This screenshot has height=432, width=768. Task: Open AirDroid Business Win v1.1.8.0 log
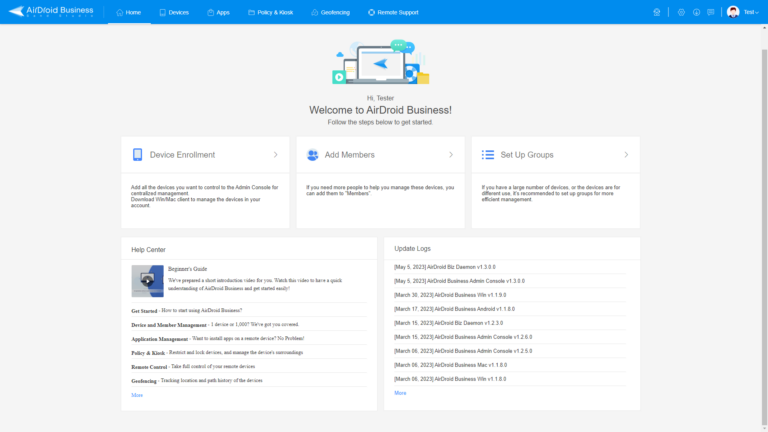(x=450, y=379)
